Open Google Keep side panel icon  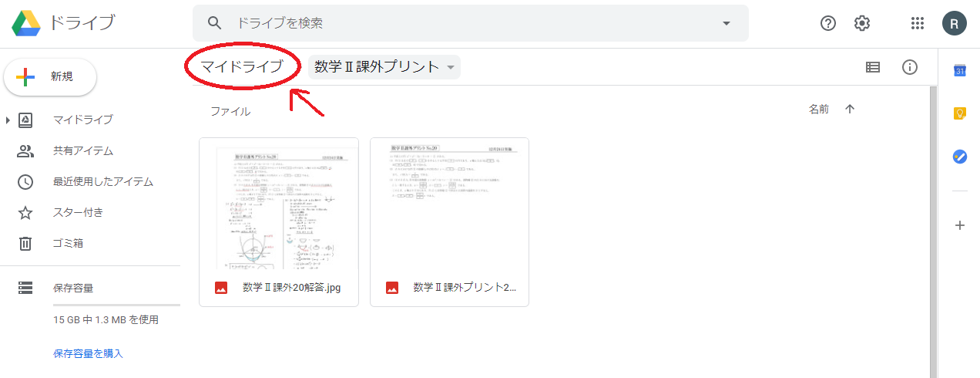(x=959, y=113)
